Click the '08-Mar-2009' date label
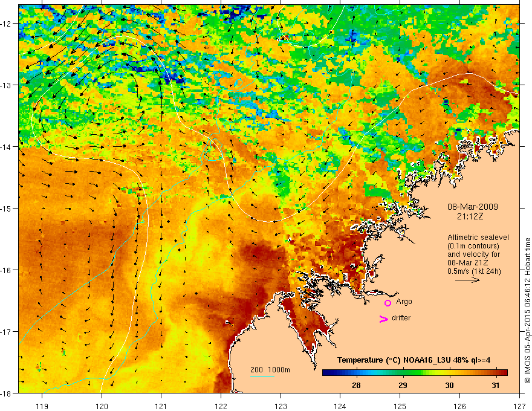The height and width of the screenshot is (411, 532). [x=473, y=207]
